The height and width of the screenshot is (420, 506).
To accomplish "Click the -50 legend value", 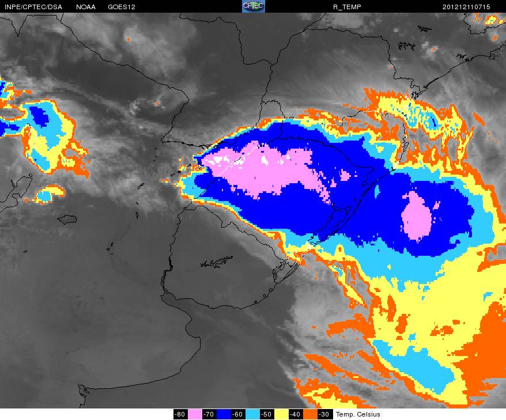I will 267,414.
